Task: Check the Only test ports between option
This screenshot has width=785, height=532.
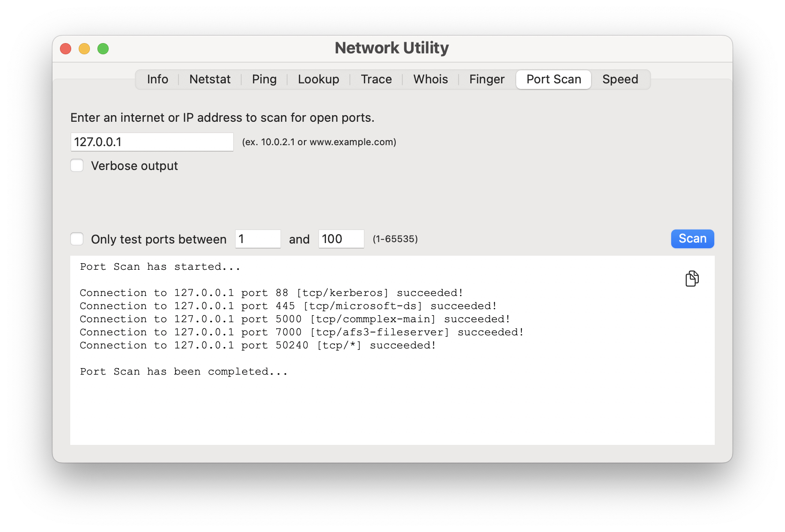Action: coord(77,239)
